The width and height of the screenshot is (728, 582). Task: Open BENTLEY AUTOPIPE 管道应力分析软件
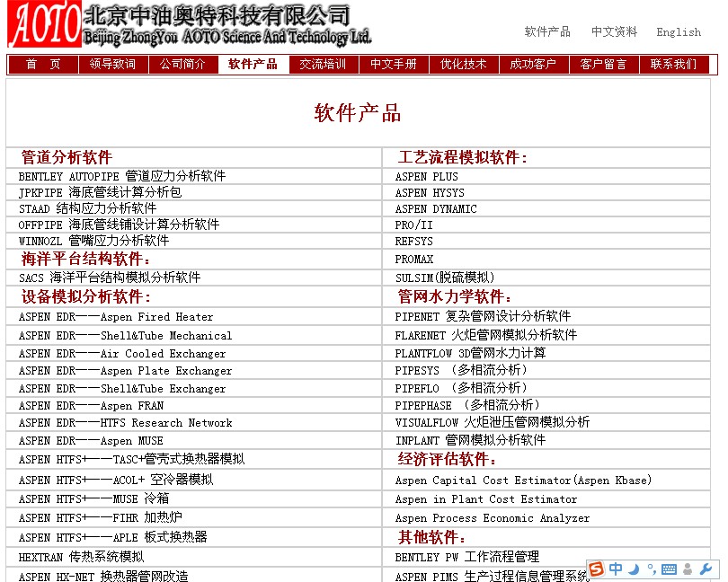[122, 176]
